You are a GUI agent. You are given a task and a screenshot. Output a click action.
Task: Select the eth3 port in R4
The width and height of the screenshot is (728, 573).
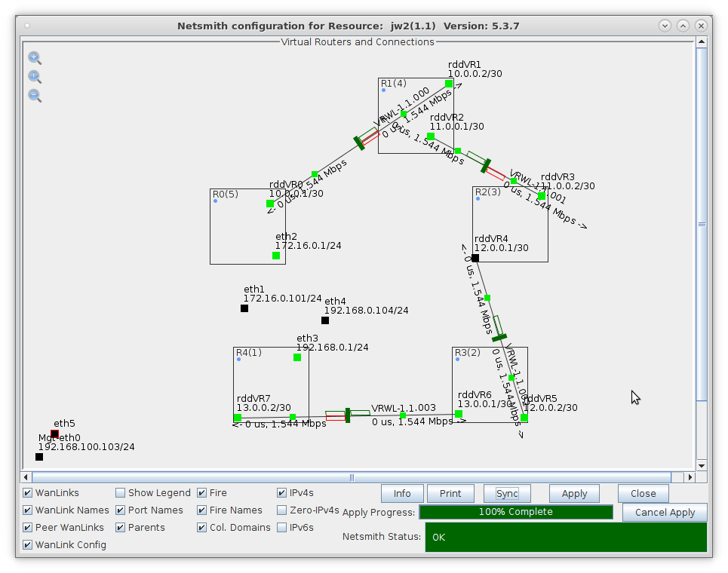pos(297,357)
